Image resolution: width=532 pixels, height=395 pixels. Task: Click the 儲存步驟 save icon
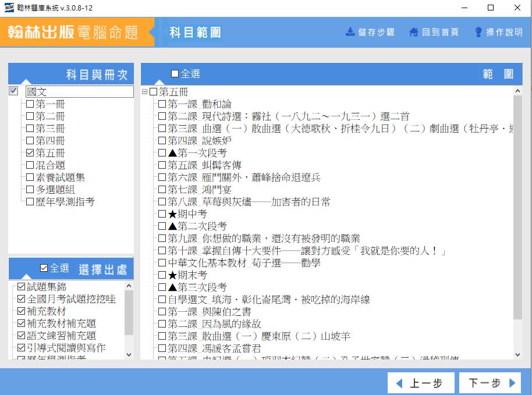point(350,32)
